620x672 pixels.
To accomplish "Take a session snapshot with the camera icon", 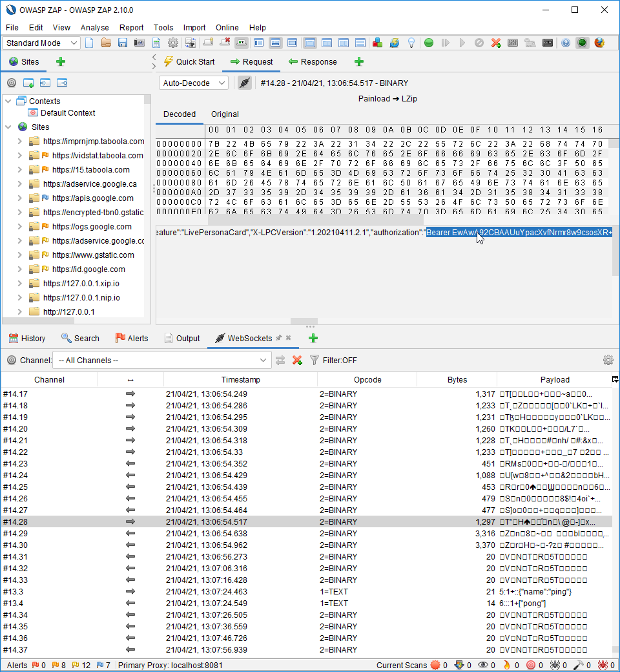I will pos(139,43).
